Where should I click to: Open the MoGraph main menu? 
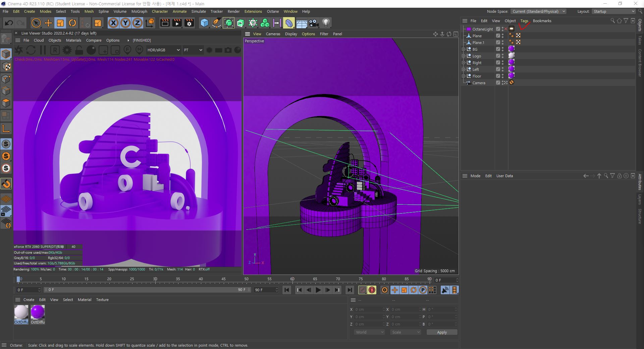pos(139,11)
